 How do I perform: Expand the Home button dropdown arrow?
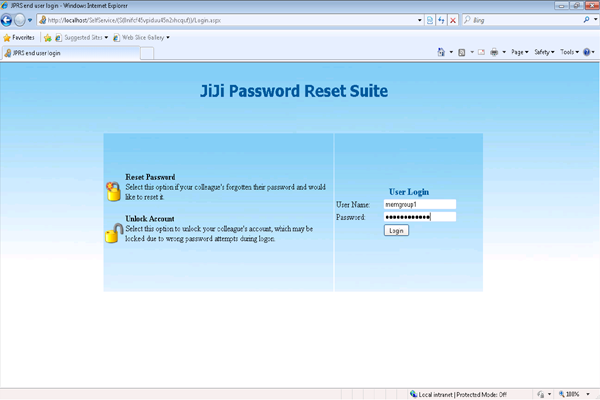pos(451,52)
